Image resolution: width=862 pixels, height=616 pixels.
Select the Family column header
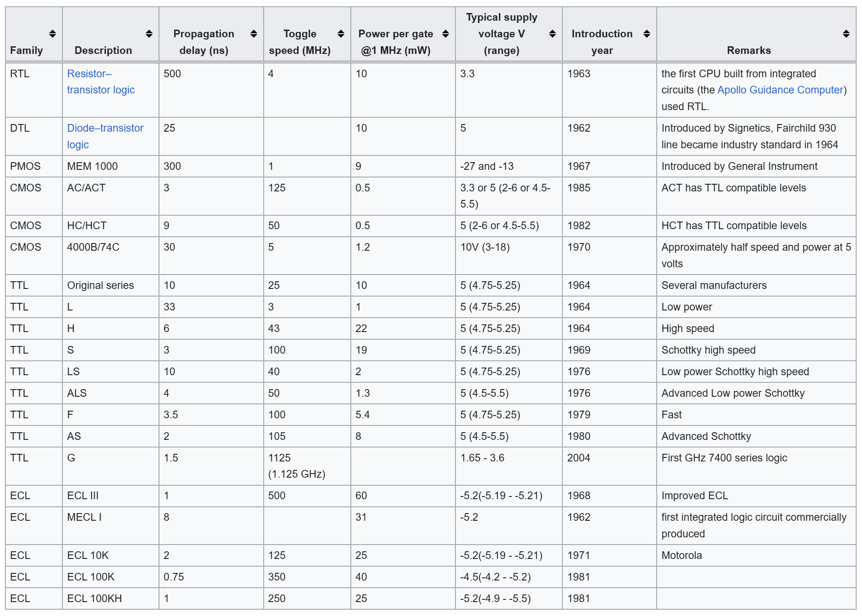click(27, 50)
